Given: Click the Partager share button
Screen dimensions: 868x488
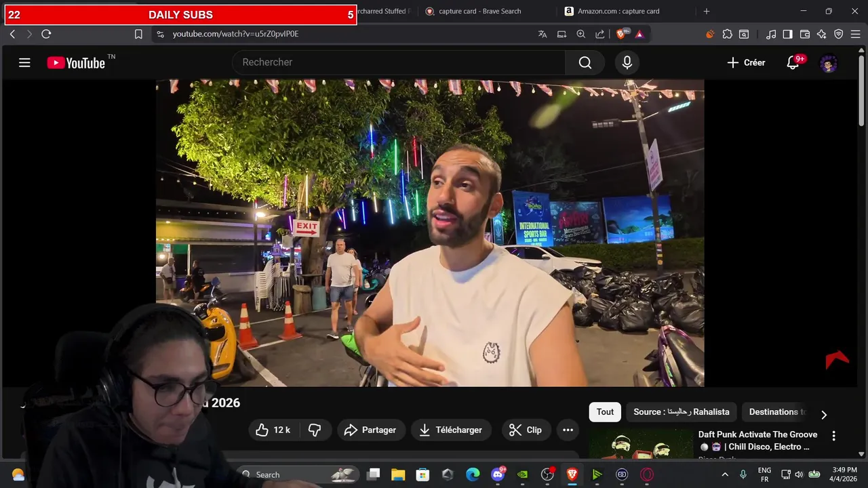Looking at the screenshot, I should click(370, 430).
